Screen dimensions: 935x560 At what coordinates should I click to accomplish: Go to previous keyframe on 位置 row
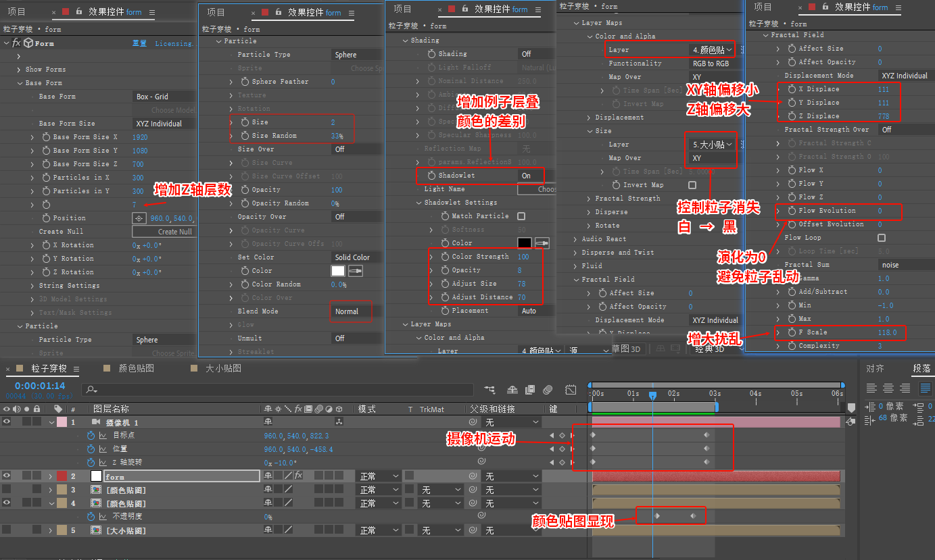(552, 449)
